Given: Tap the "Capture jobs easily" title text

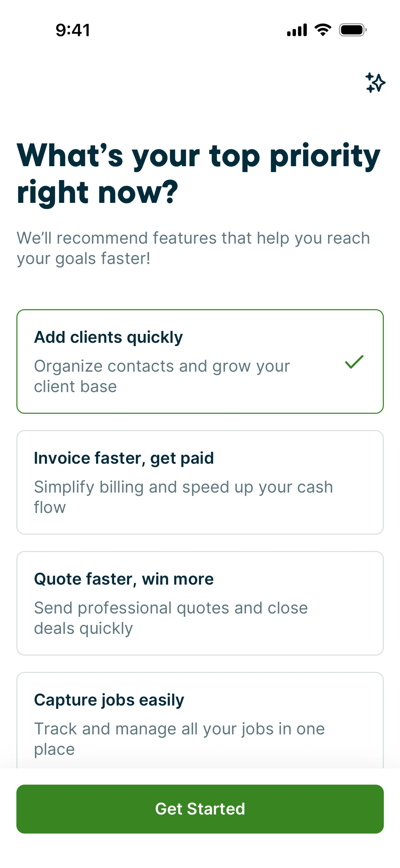Looking at the screenshot, I should (109, 700).
